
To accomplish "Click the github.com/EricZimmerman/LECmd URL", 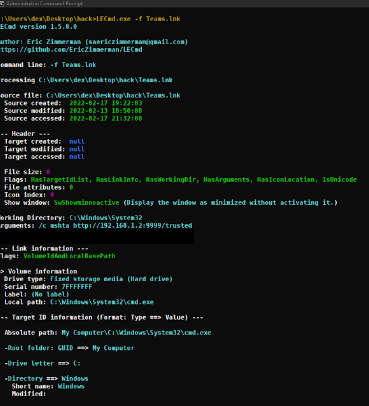I will (x=71, y=50).
